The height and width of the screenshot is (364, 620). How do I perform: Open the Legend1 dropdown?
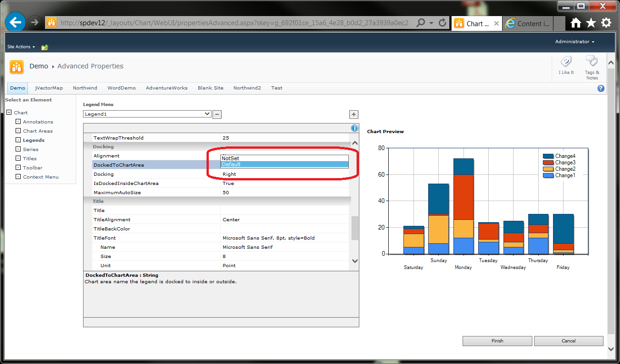tap(147, 114)
